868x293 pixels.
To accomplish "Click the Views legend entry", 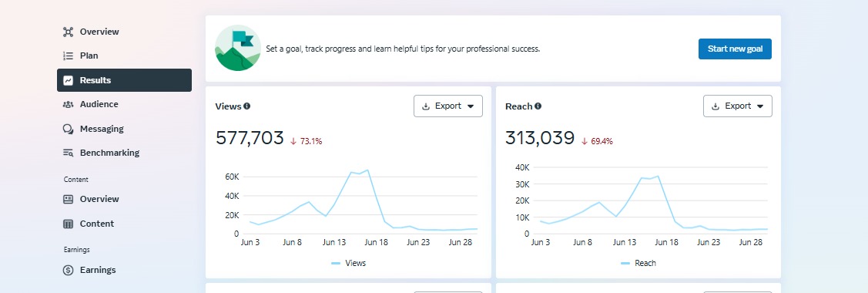I will point(349,263).
